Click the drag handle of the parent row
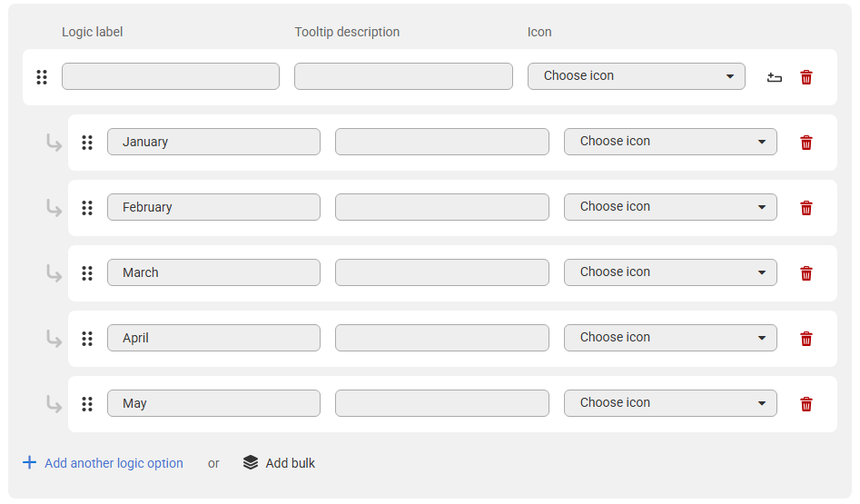860x504 pixels. (x=42, y=77)
